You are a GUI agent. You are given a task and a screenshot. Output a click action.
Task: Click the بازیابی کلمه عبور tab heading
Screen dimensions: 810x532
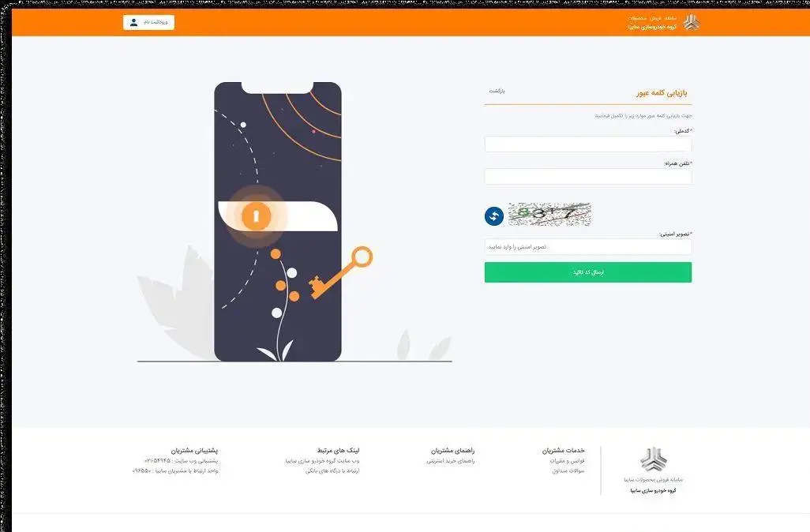point(662,93)
